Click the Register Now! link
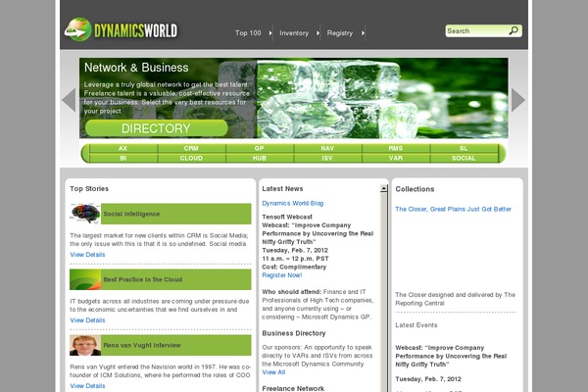This screenshot has height=392, width=588. [x=281, y=275]
